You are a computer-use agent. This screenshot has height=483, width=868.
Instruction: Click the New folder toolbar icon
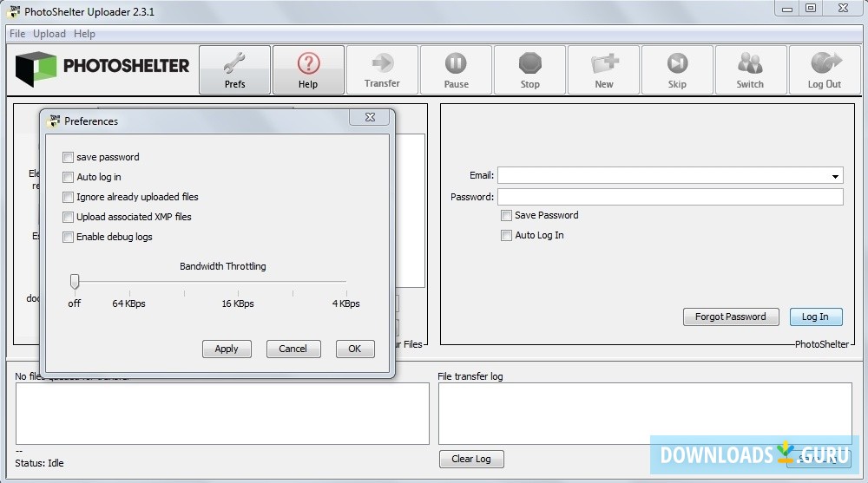(604, 69)
